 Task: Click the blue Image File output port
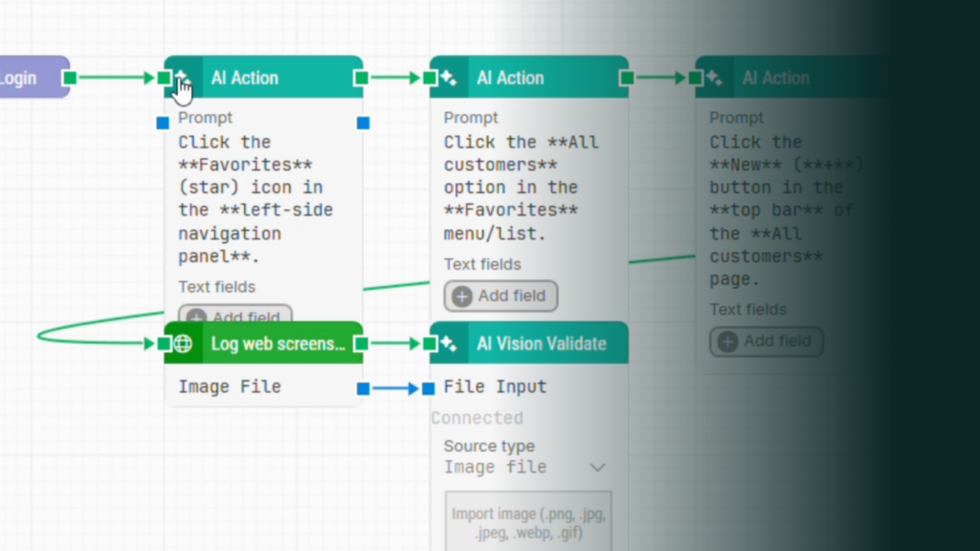click(363, 388)
